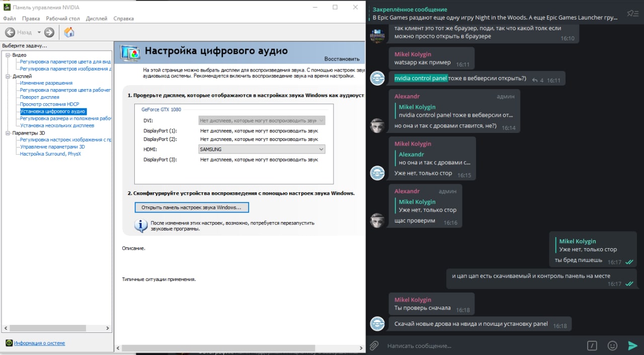Select Управление параметрами 3D tree item
The height and width of the screenshot is (355, 644).
pos(52,147)
